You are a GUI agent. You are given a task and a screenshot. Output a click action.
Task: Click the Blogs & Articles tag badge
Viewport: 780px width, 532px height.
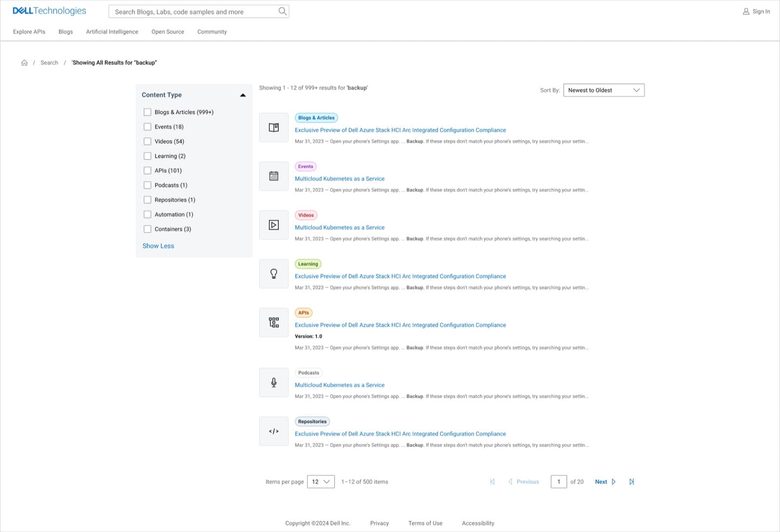(x=316, y=118)
